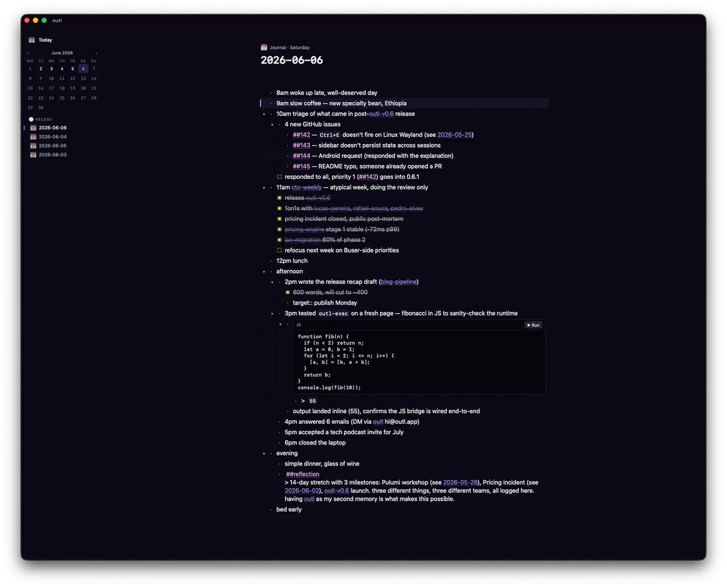Click the calendar icon beside Today
Image resolution: width=727 pixels, height=588 pixels.
[32, 40]
